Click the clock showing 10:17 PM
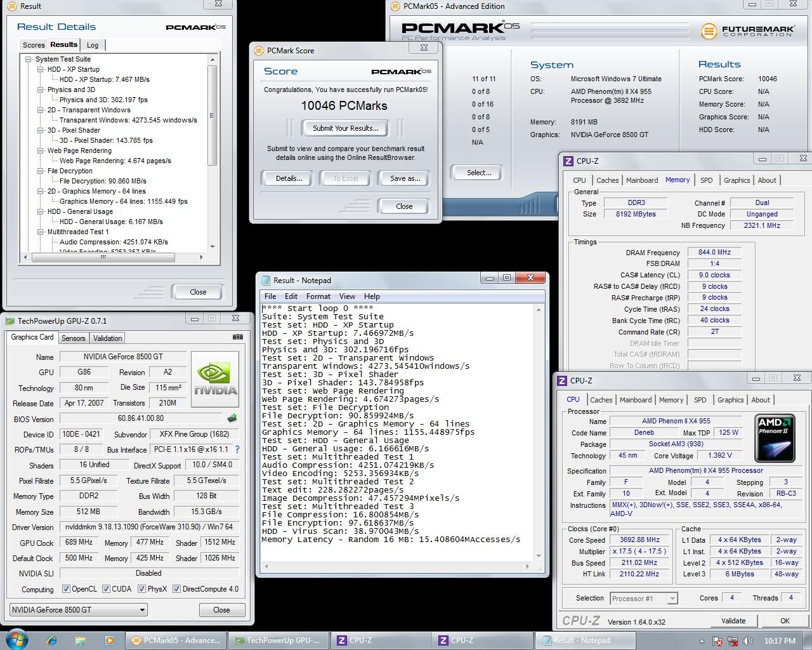Viewport: 812px width, 650px height. [780, 641]
